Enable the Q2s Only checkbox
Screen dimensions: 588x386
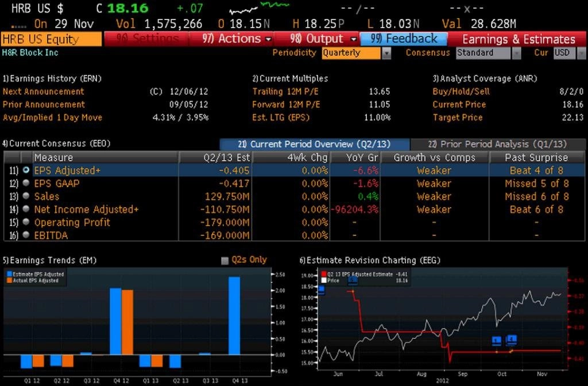point(225,260)
